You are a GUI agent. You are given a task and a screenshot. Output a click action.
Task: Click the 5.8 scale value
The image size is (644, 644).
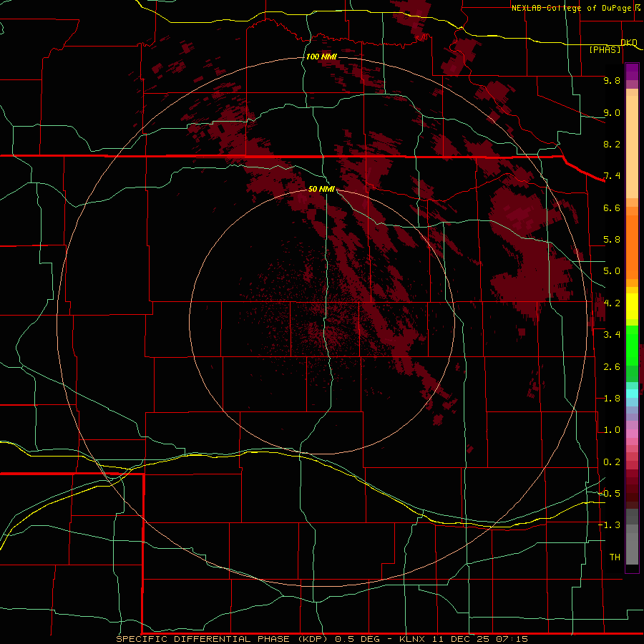click(x=612, y=240)
